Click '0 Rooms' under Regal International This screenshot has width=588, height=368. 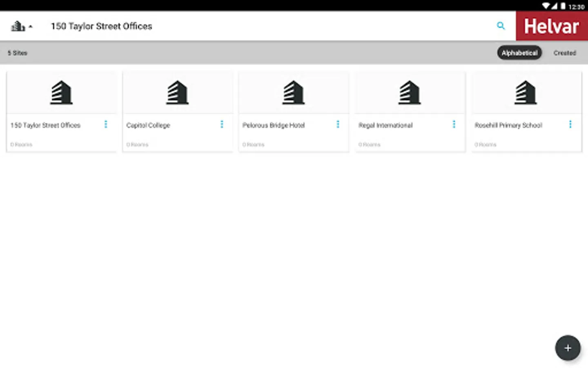coord(369,144)
